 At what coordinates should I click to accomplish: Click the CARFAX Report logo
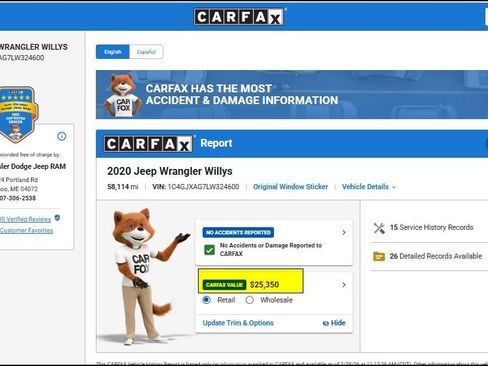tap(148, 144)
